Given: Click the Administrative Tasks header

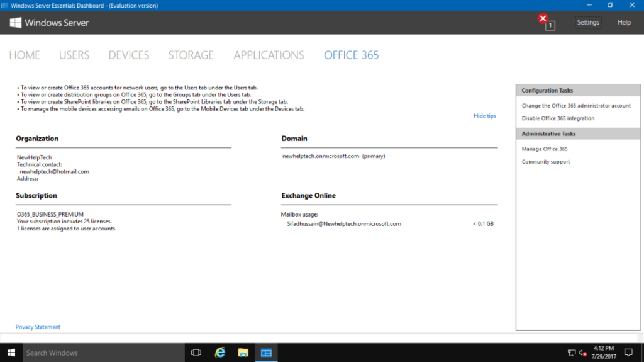Looking at the screenshot, I should [x=578, y=133].
